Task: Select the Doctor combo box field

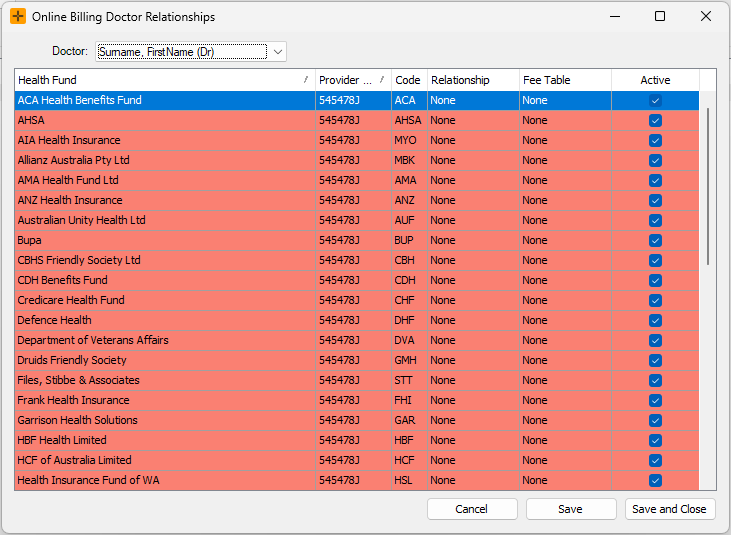Action: [191, 52]
